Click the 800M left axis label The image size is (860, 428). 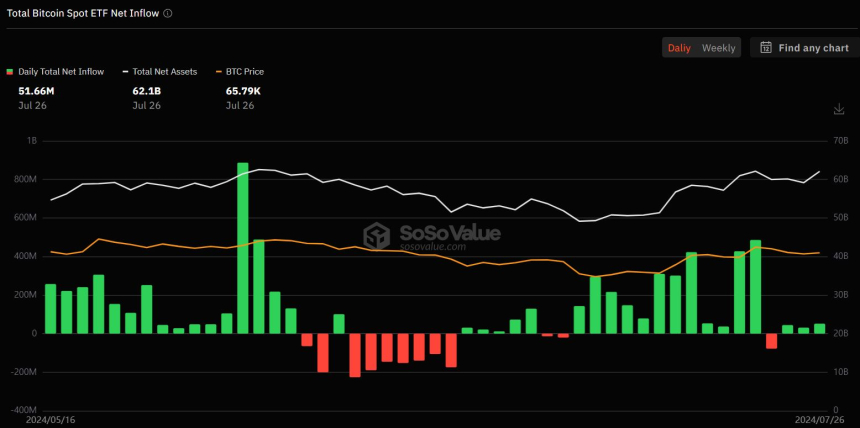26,179
